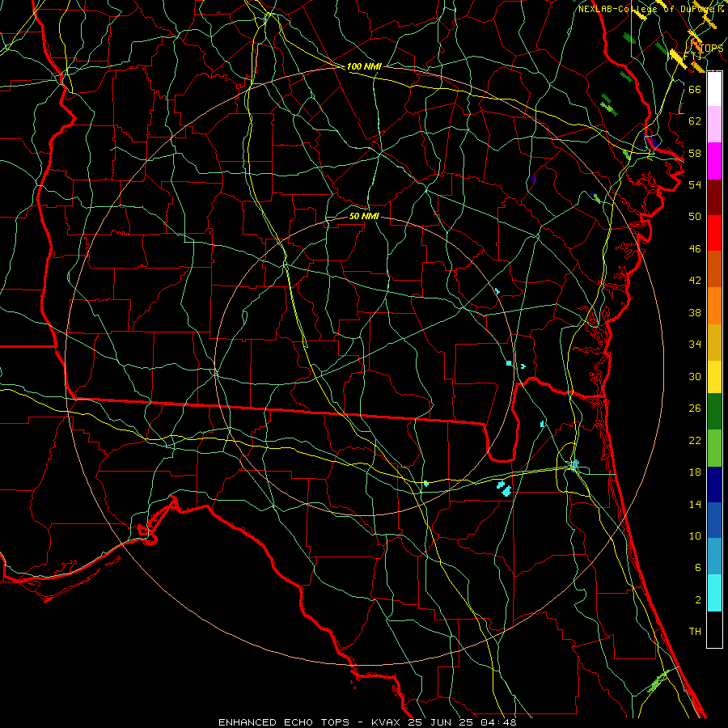This screenshot has height=728, width=728.
Task: Click the cyan swatch on the color scale
Action: tap(714, 593)
